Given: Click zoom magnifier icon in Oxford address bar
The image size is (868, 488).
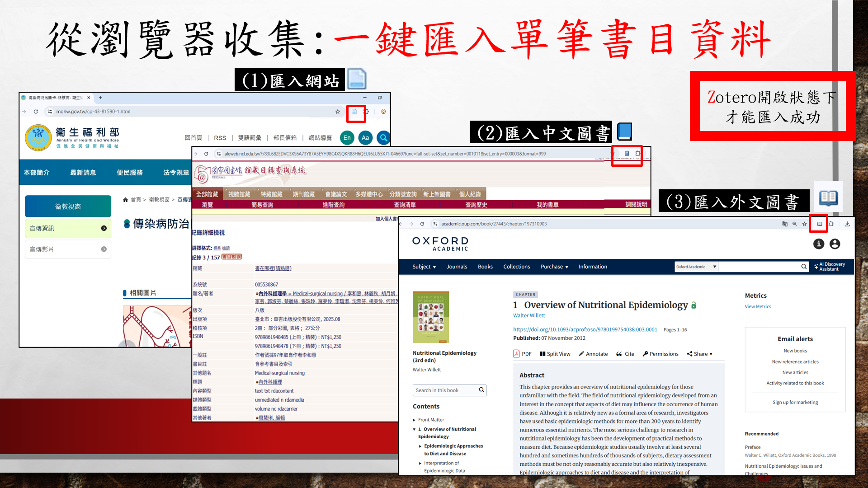Looking at the screenshot, I should [x=794, y=224].
